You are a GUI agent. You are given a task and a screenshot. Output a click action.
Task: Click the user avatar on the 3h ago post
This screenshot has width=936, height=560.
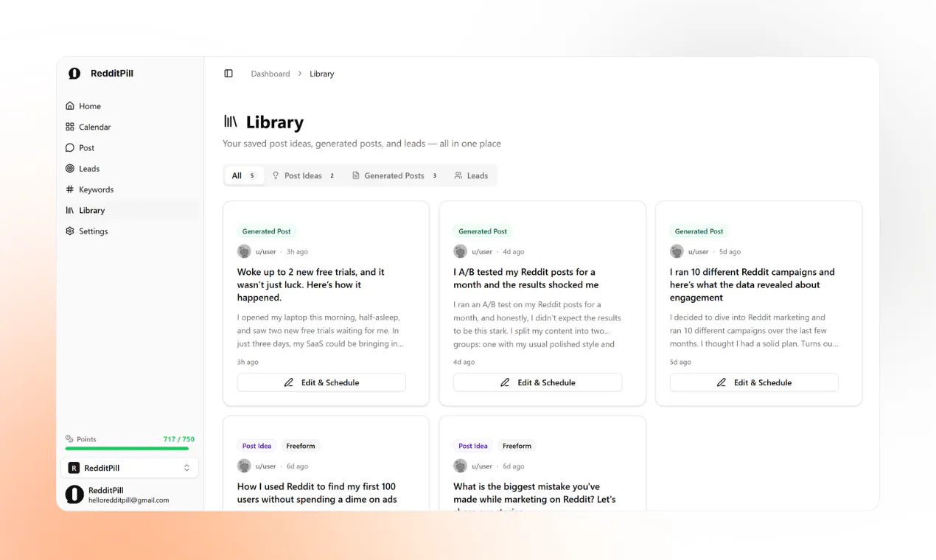pos(244,251)
